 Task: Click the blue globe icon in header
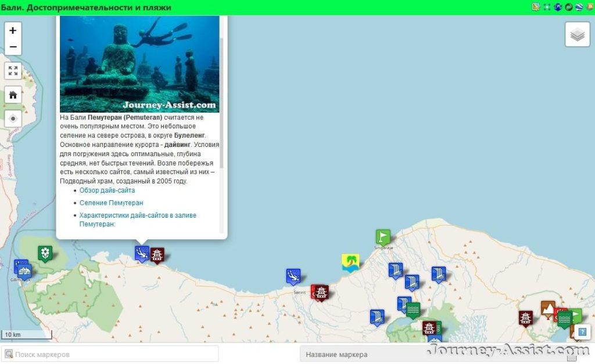[579, 7]
